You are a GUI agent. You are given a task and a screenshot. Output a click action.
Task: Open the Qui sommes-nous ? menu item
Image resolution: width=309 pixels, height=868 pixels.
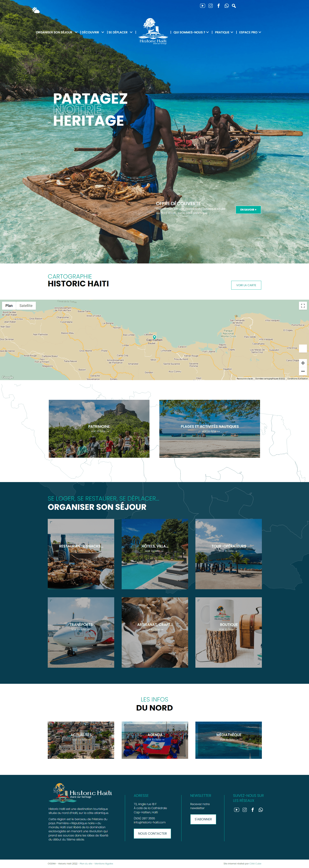click(x=189, y=32)
